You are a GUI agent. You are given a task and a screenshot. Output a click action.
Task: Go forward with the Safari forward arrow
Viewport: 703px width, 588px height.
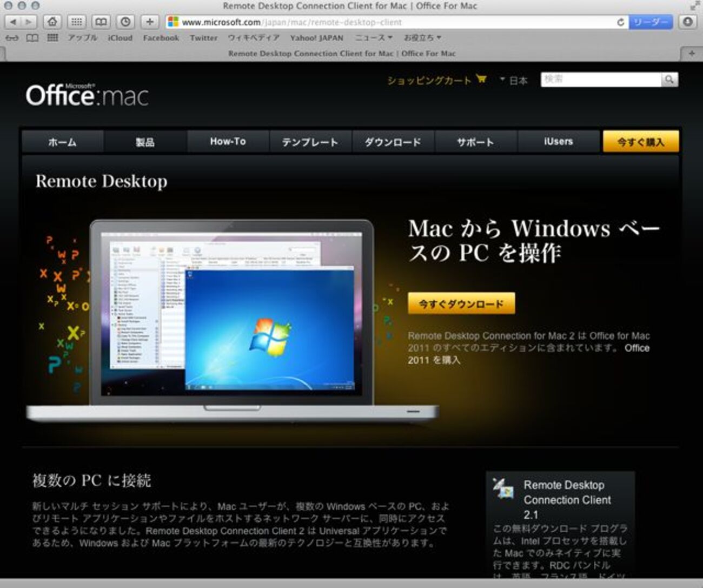tap(29, 22)
